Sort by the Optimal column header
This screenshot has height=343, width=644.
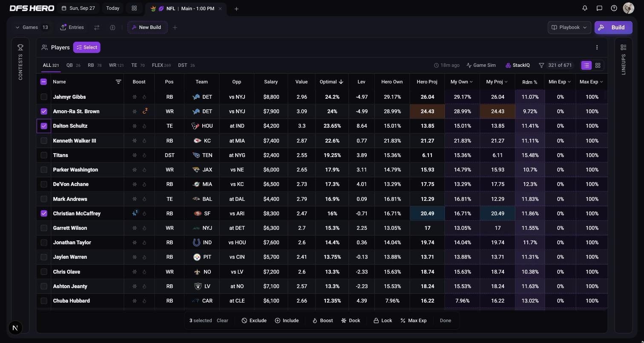331,82
